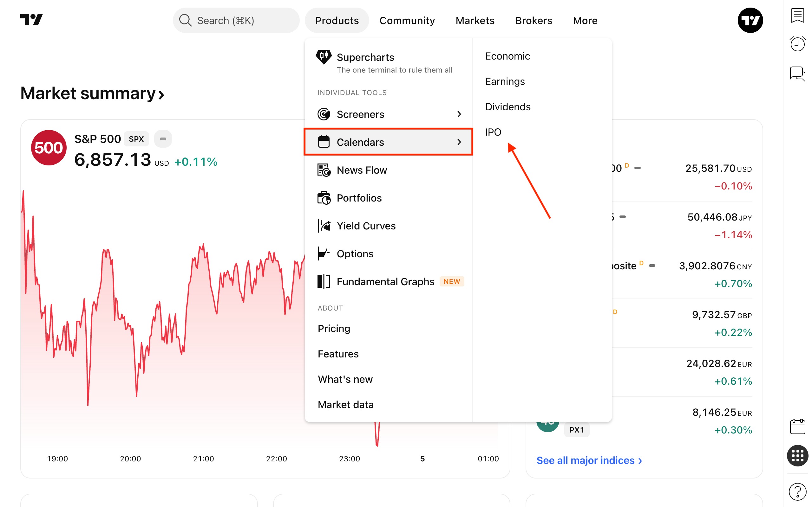The image size is (812, 507).
Task: Open the help question mark icon
Action: pyautogui.click(x=797, y=491)
